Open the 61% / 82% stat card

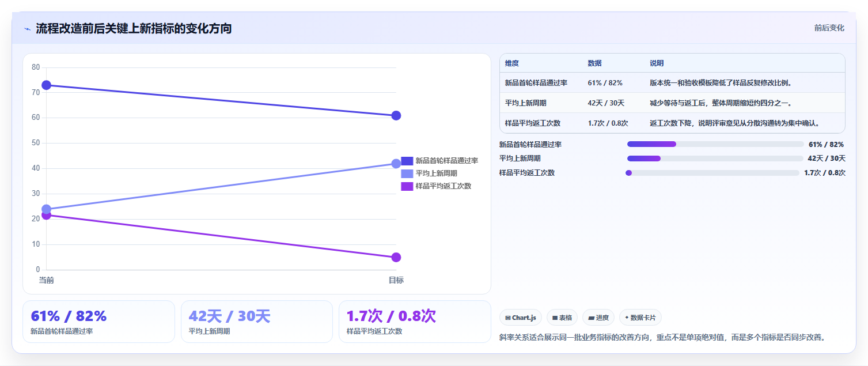(x=98, y=322)
